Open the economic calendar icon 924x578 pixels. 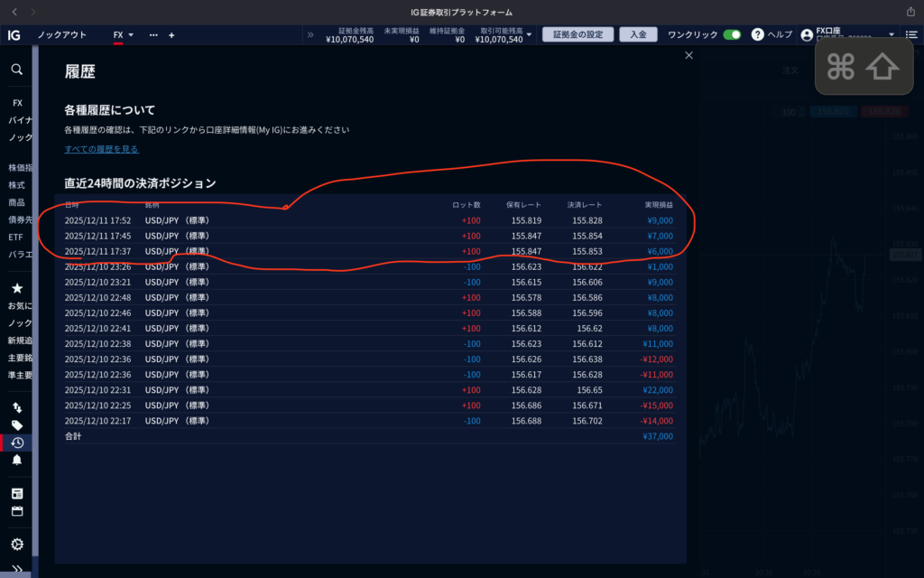point(16,511)
